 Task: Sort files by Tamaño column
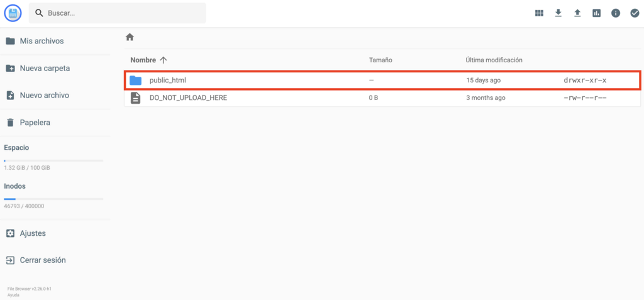click(380, 60)
